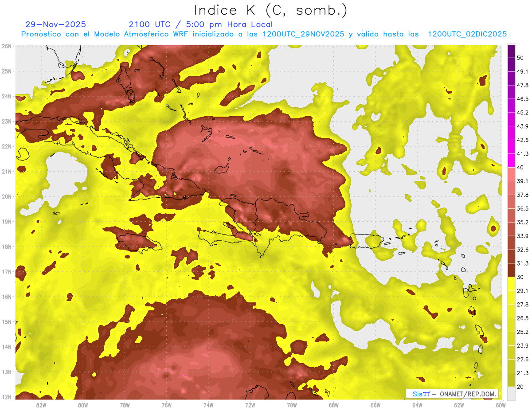This screenshot has height=411, width=532.
Task: Click the colorbar value "30"
Action: (x=521, y=277)
